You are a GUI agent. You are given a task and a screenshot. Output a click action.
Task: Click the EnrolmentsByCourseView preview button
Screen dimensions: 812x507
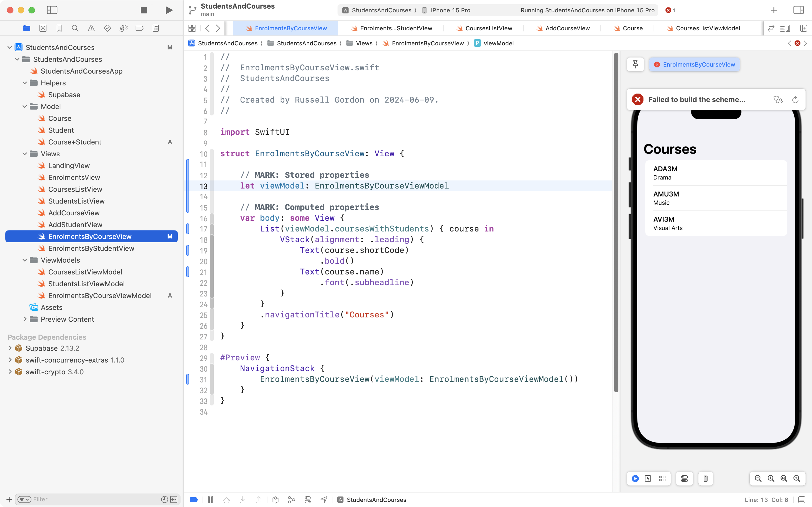pyautogui.click(x=695, y=64)
